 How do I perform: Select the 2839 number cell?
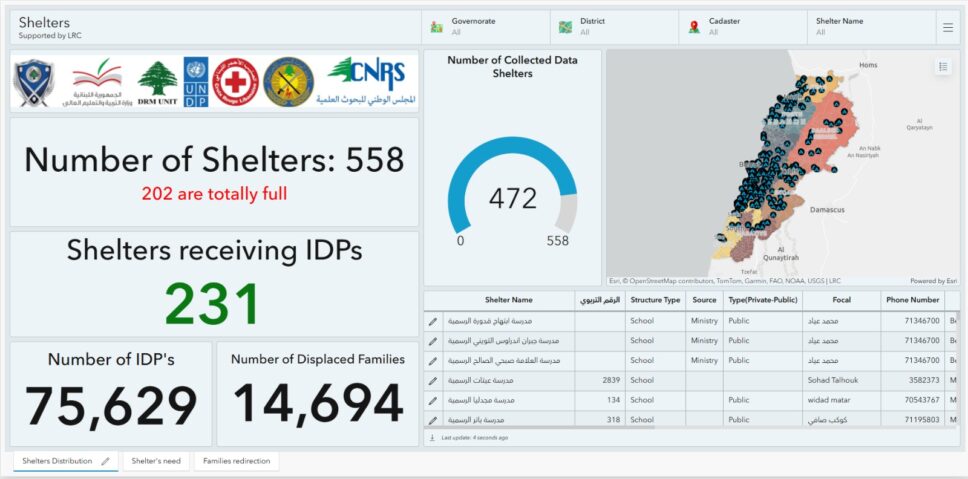tap(600, 380)
